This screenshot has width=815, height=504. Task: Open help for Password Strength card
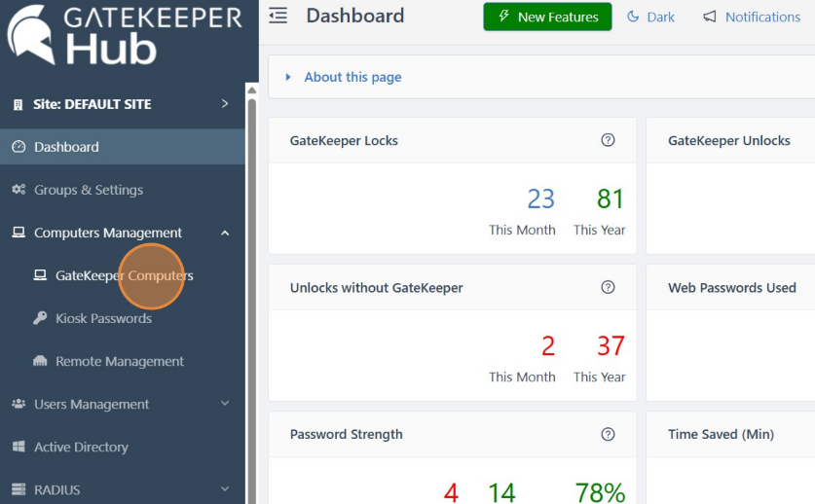[x=608, y=434]
